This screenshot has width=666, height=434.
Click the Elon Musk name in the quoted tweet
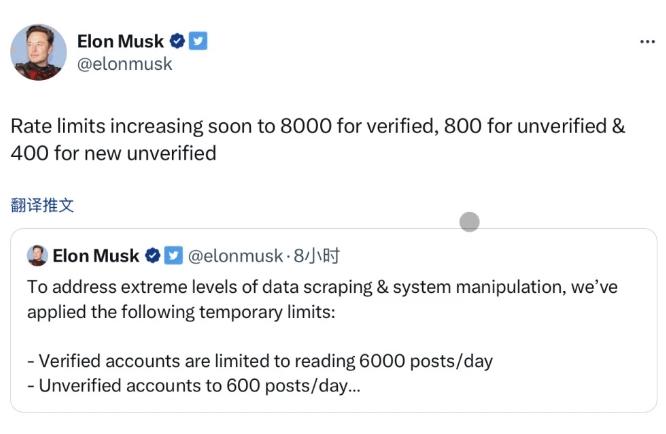coord(96,255)
